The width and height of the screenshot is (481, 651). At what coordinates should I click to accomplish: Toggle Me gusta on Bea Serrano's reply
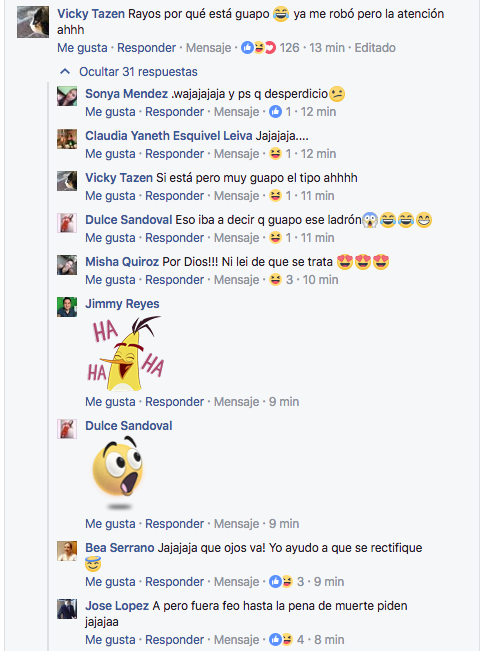(x=110, y=582)
